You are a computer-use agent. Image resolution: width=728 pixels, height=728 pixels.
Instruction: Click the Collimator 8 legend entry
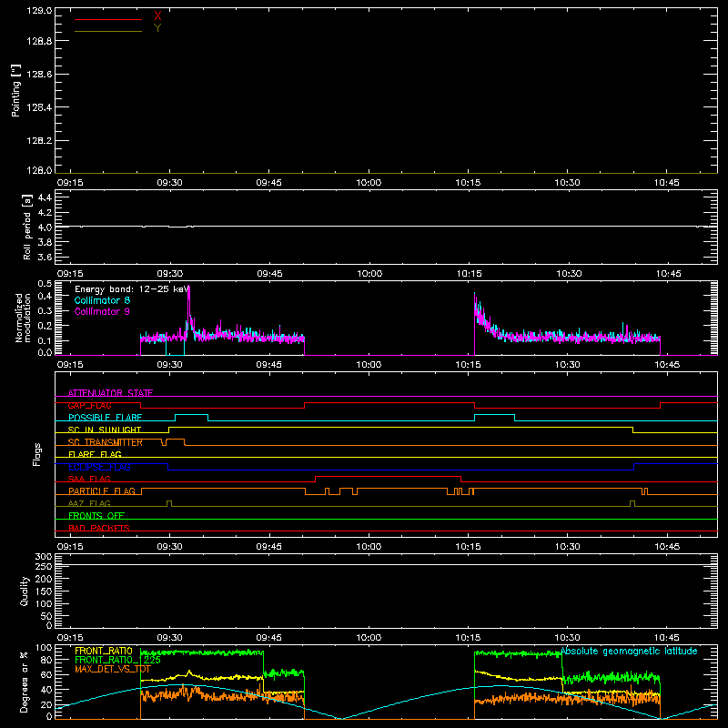(x=102, y=300)
